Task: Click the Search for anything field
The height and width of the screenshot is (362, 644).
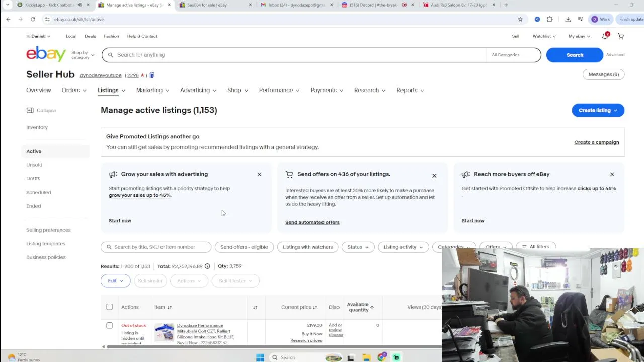Action: (x=294, y=55)
